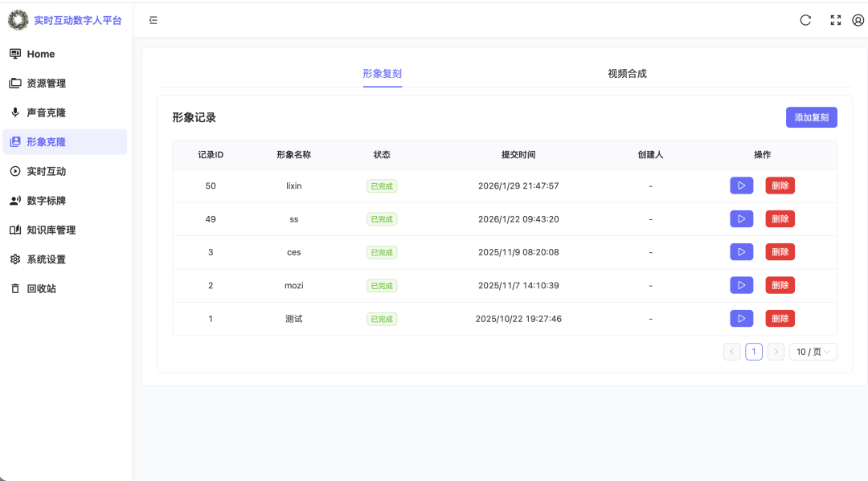
Task: Select 资源管理 in the left menu
Action: 48,83
